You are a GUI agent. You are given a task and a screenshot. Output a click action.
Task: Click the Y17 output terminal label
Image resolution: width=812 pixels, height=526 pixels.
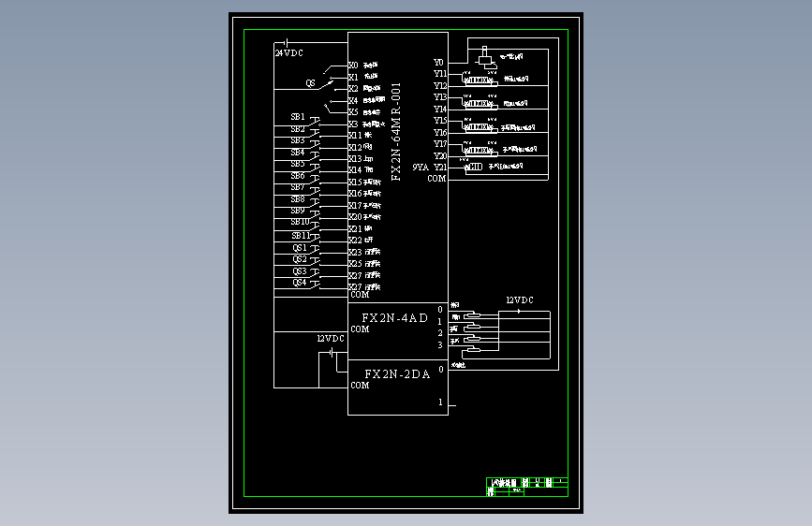coord(440,143)
